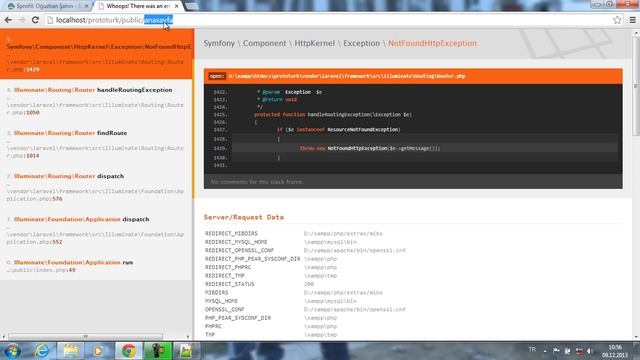Click the PHPRC row label
Viewport: 640px width, 360px height.
[213, 327]
